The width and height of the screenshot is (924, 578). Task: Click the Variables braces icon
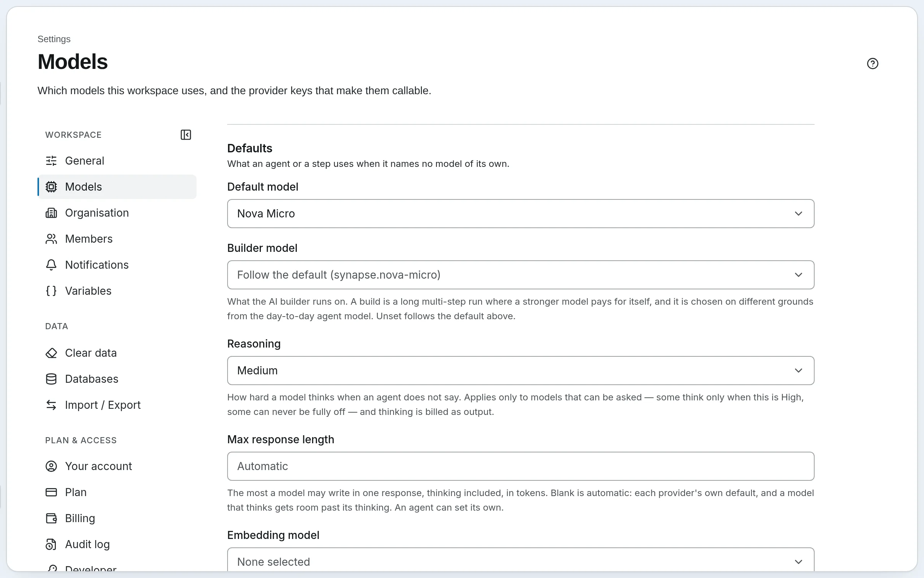[x=51, y=291]
